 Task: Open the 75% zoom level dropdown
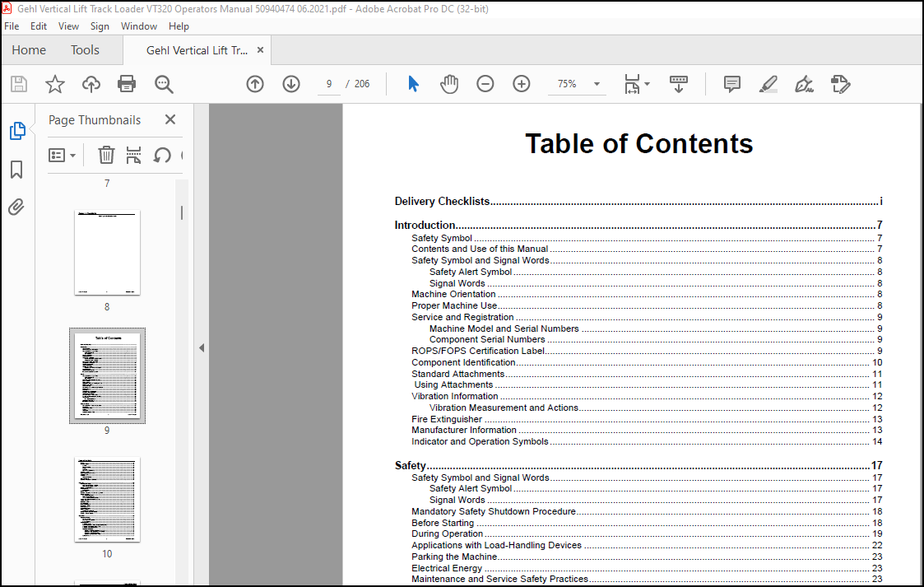point(597,84)
